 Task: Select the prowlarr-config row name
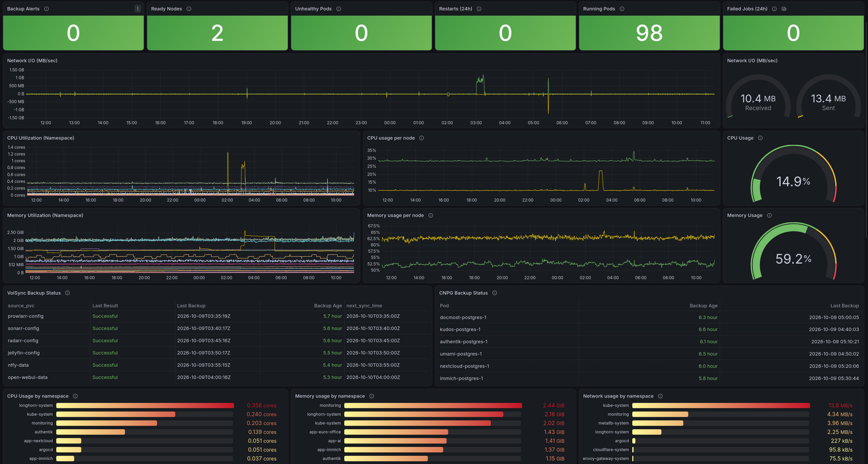(26, 316)
